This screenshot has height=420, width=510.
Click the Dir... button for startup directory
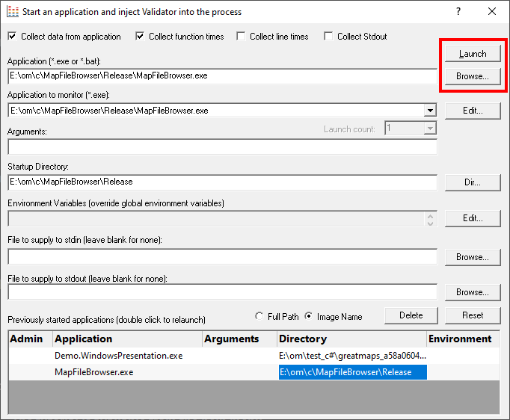473,182
